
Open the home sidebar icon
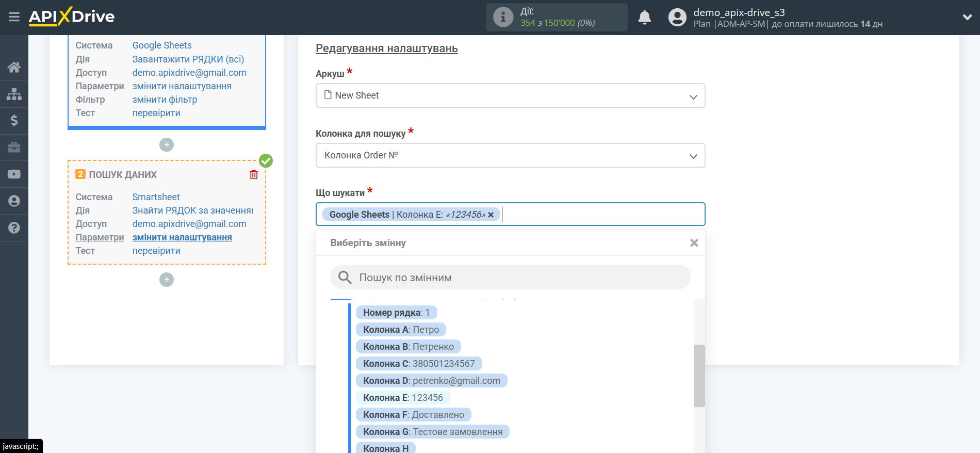click(x=14, y=67)
